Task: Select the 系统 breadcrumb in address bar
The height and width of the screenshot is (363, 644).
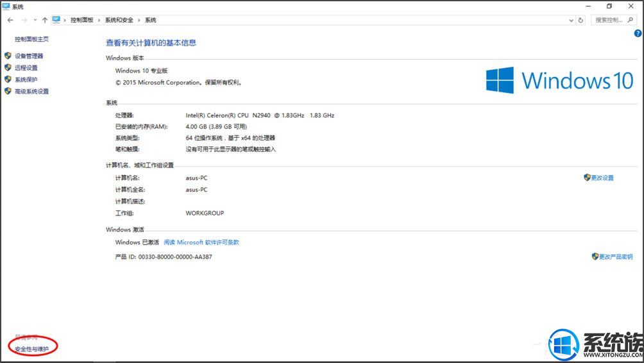Action: (150, 20)
